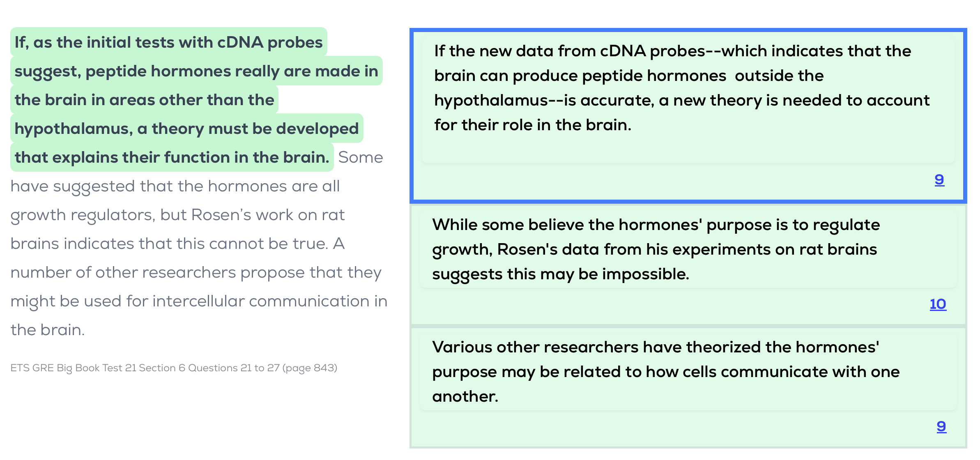
Task: Click highlighted line "hypothalamus, a theory must be developed"
Action: point(186,129)
